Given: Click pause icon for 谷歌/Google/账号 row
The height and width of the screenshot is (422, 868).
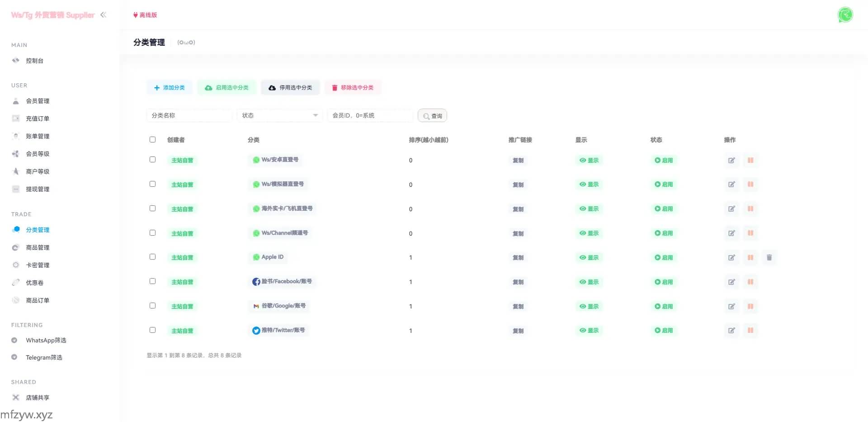Looking at the screenshot, I should [x=750, y=306].
